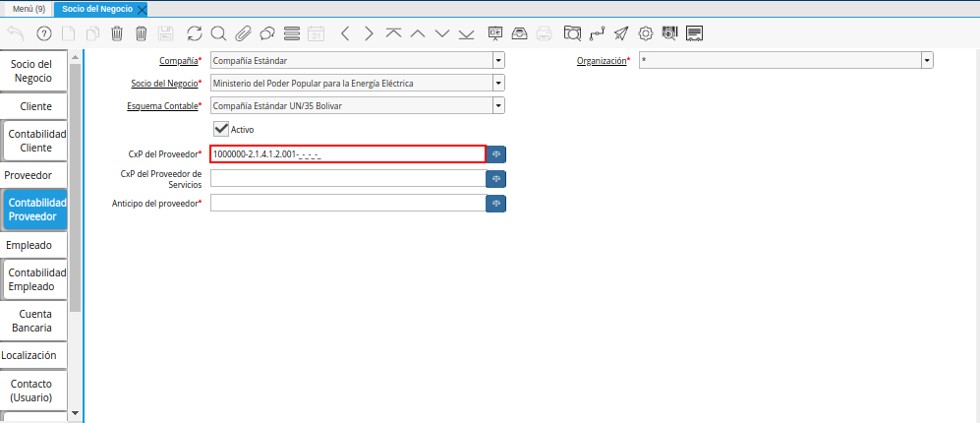Viewport: 980px width, 423px height.
Task: Switch to the Menú (9) tab
Action: coord(29,9)
